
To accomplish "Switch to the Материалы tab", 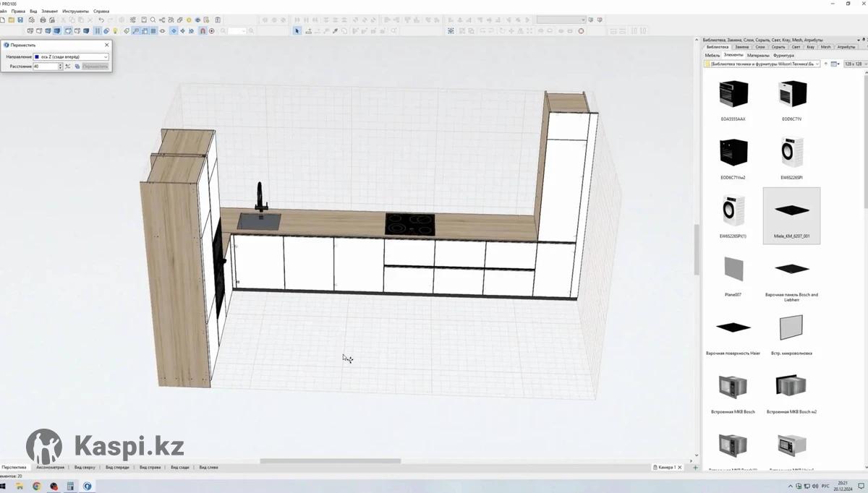I will [x=758, y=55].
